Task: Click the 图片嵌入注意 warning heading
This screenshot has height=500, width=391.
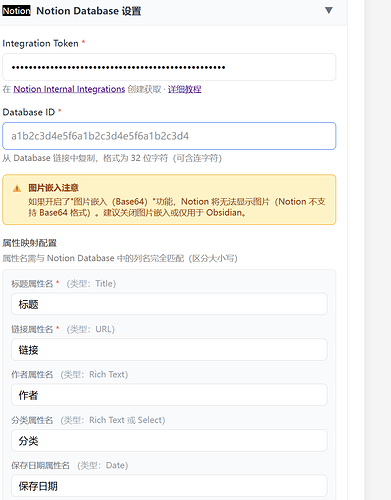Action: (x=53, y=188)
